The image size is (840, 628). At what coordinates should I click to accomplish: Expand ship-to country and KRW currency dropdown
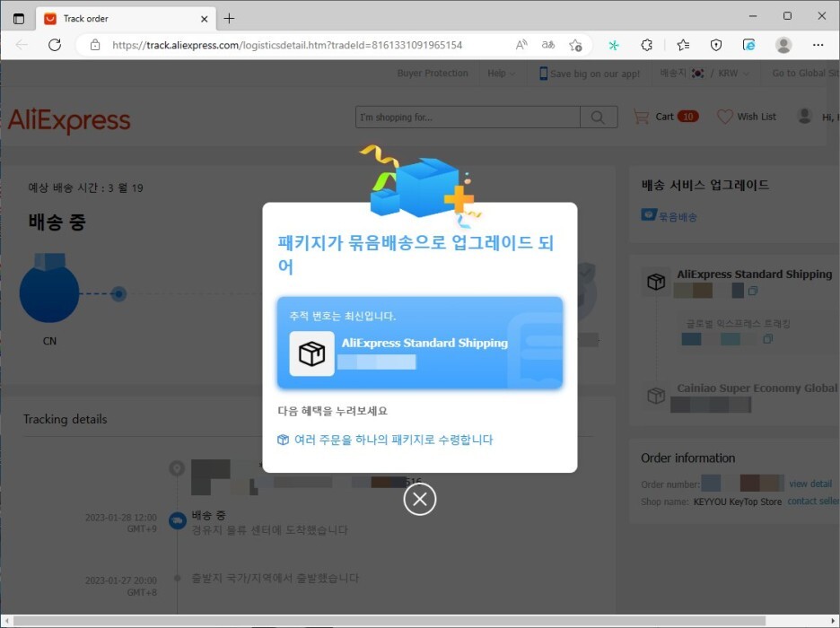click(x=704, y=74)
